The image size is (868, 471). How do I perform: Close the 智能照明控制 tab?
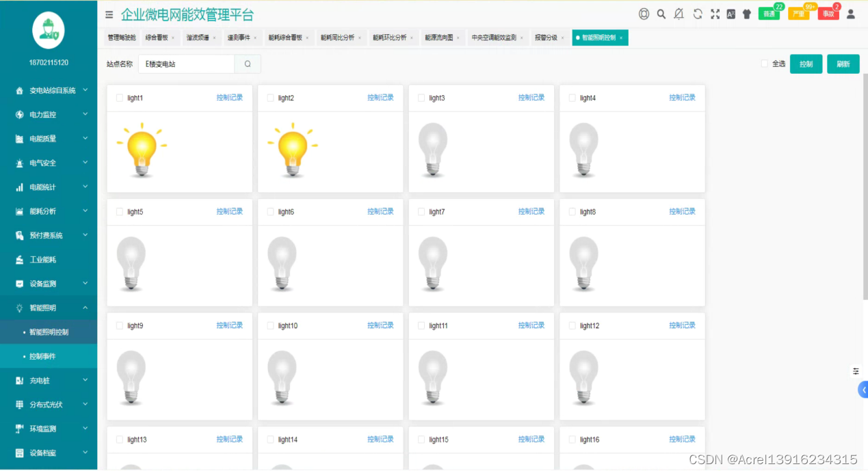pyautogui.click(x=621, y=38)
